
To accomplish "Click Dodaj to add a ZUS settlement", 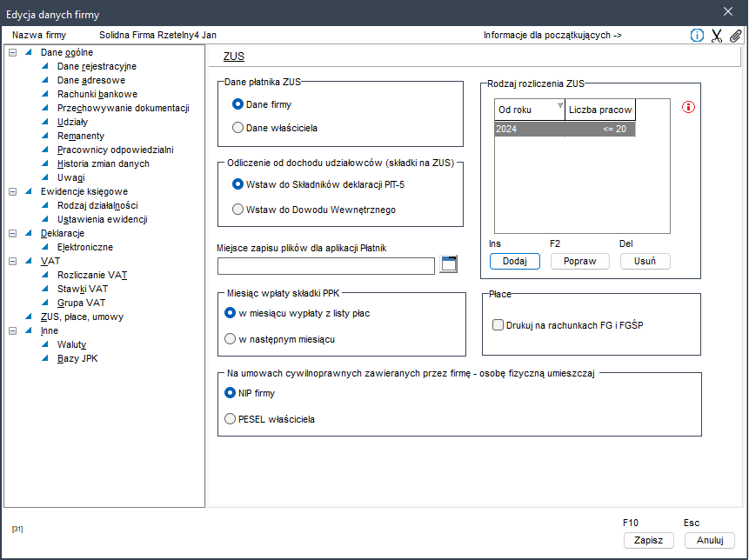I will coord(514,262).
